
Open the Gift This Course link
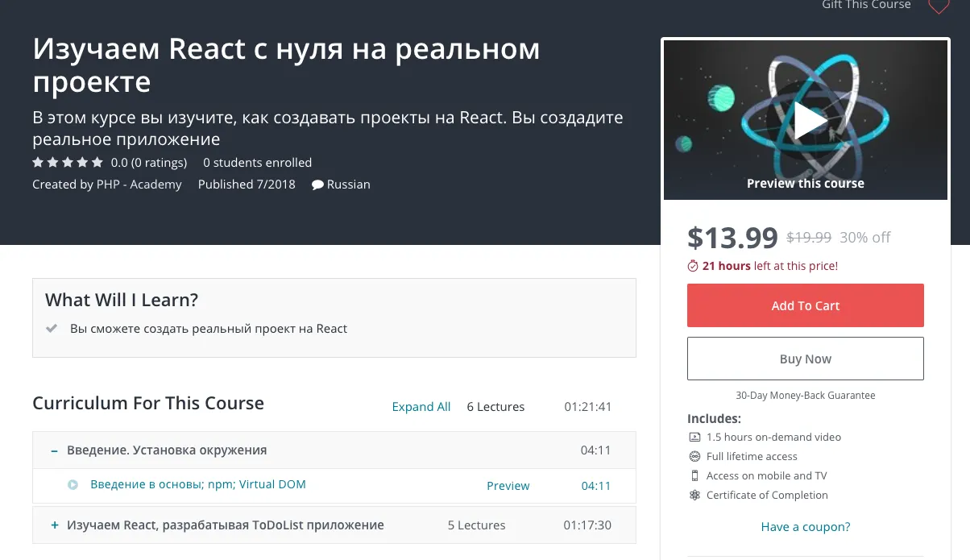click(x=865, y=6)
